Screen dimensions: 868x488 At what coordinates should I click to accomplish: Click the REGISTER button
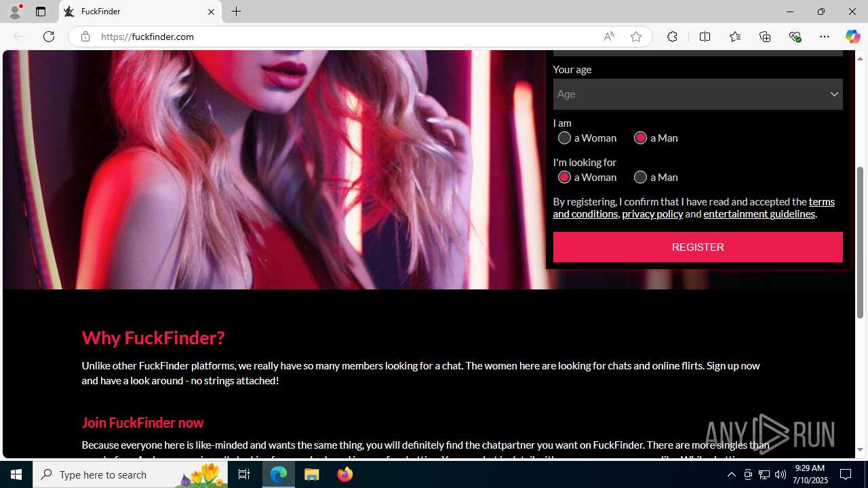click(x=698, y=247)
